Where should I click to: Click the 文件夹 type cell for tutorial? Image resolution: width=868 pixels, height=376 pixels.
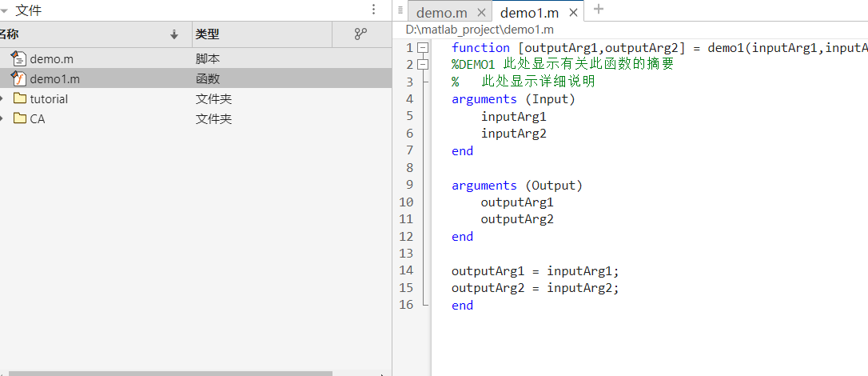[x=213, y=99]
